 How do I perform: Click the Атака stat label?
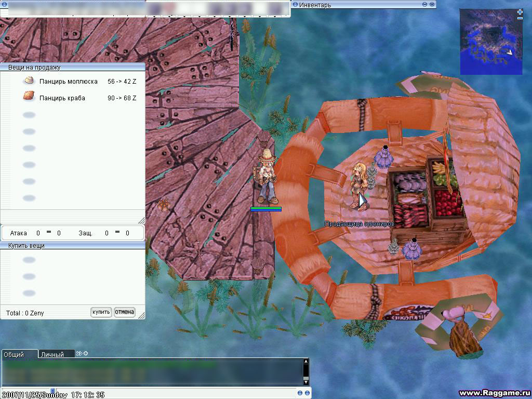pyautogui.click(x=18, y=233)
